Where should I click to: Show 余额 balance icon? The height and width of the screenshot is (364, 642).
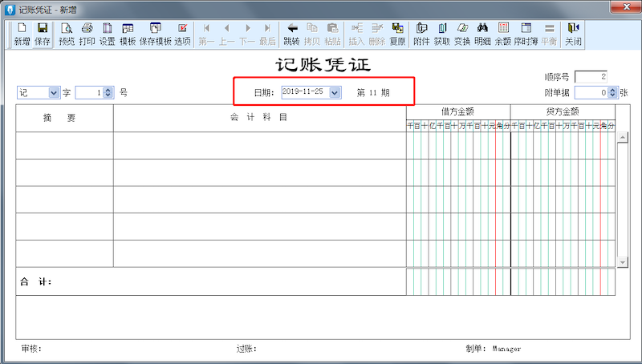click(x=503, y=34)
